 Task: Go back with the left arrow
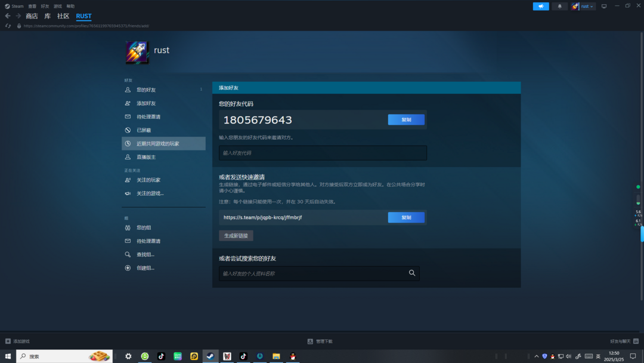(8, 16)
